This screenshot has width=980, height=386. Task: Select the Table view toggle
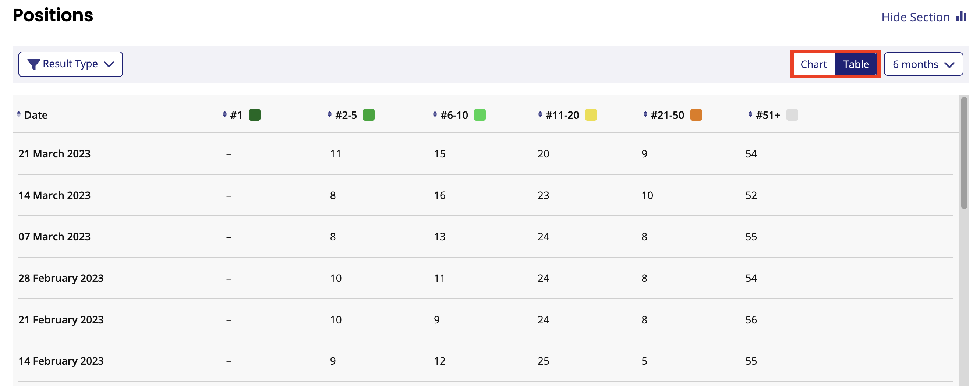tap(856, 64)
